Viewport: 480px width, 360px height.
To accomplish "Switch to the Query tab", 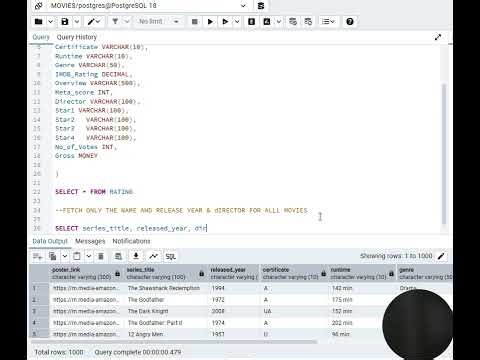I will click(x=41, y=37).
